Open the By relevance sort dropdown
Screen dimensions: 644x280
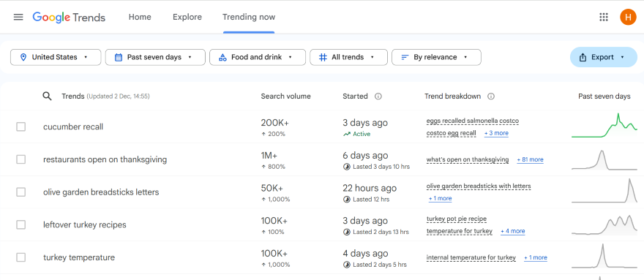pos(437,57)
